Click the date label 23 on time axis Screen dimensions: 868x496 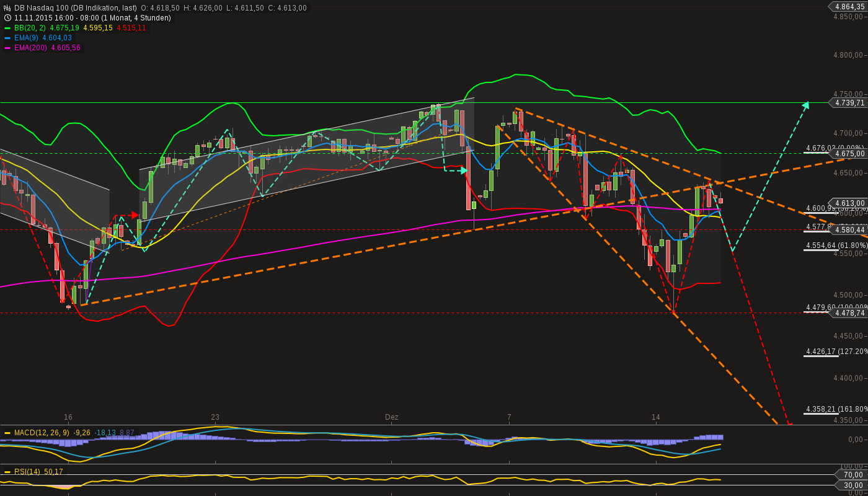[x=215, y=417]
